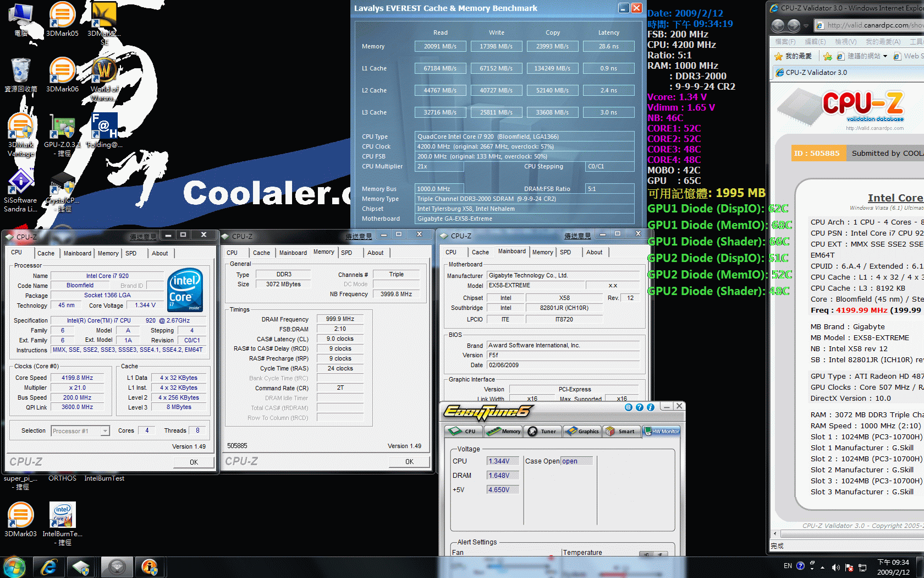
Task: Open CPU tab in CPU-Z Timings window
Action: [232, 253]
